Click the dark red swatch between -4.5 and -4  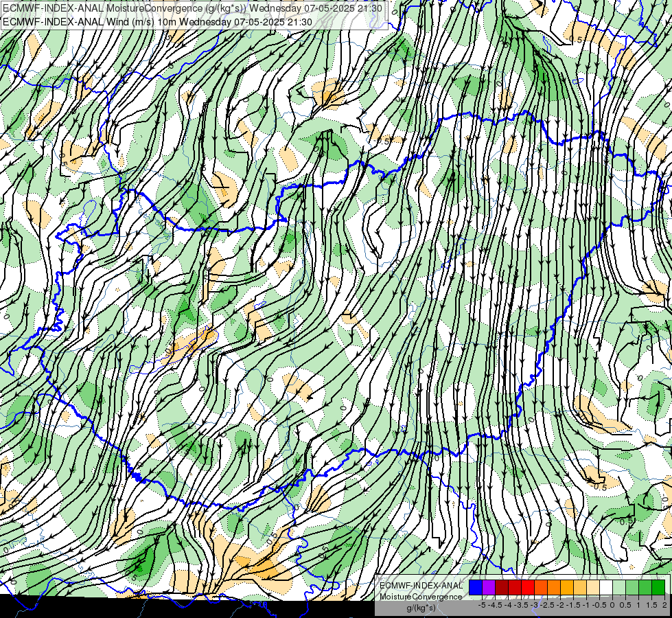coord(502,587)
